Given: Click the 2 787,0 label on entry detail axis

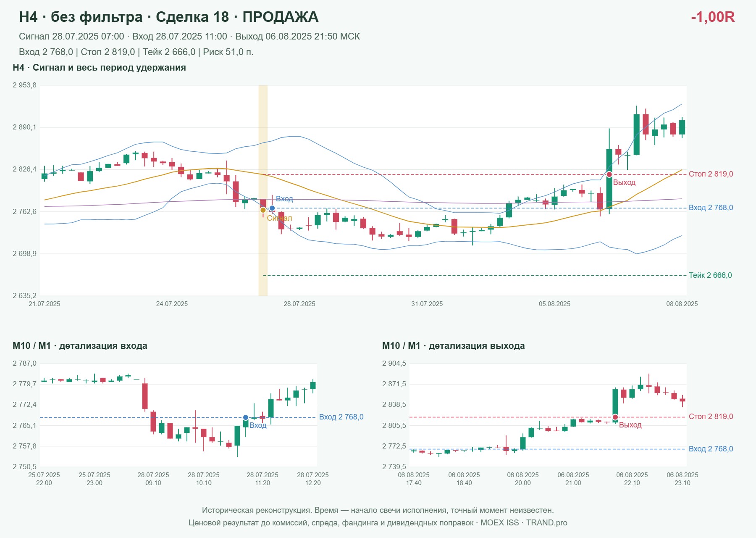Looking at the screenshot, I should coord(24,364).
